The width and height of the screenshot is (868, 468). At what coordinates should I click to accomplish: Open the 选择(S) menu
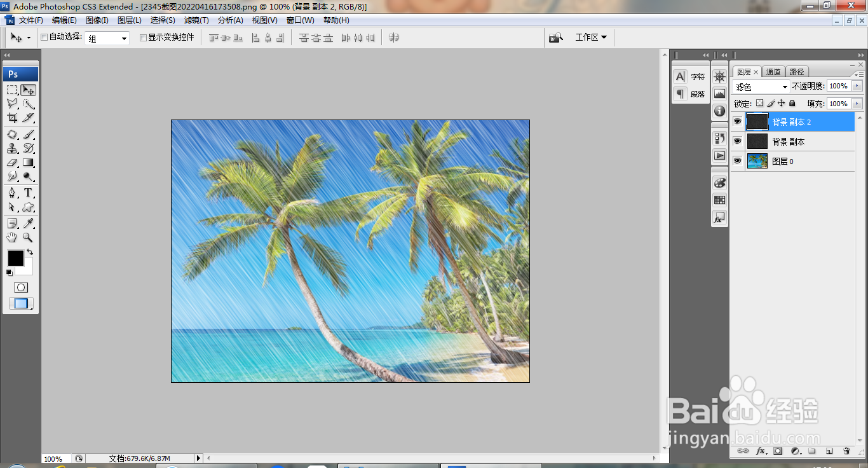point(163,20)
